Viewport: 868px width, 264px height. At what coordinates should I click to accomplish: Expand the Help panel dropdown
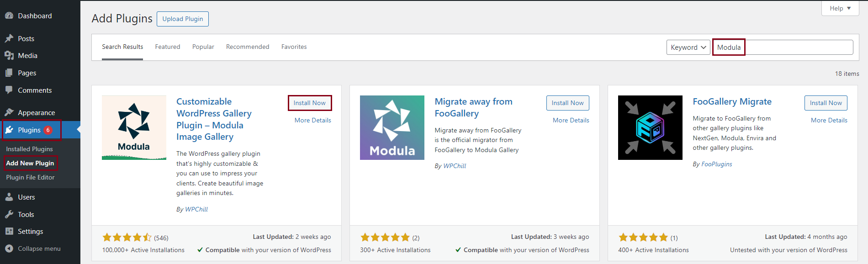coord(840,8)
